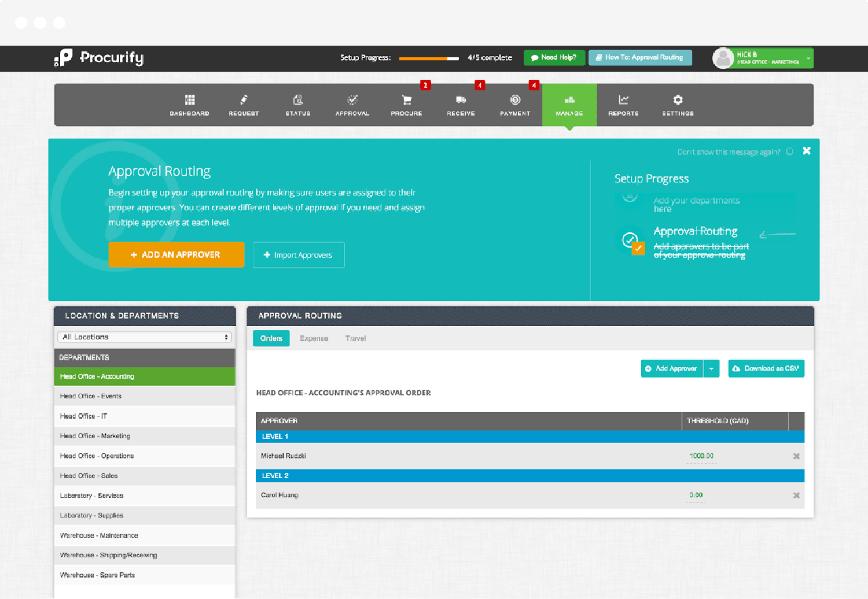The image size is (868, 599).
Task: Open the Receive truck icon
Action: click(461, 100)
